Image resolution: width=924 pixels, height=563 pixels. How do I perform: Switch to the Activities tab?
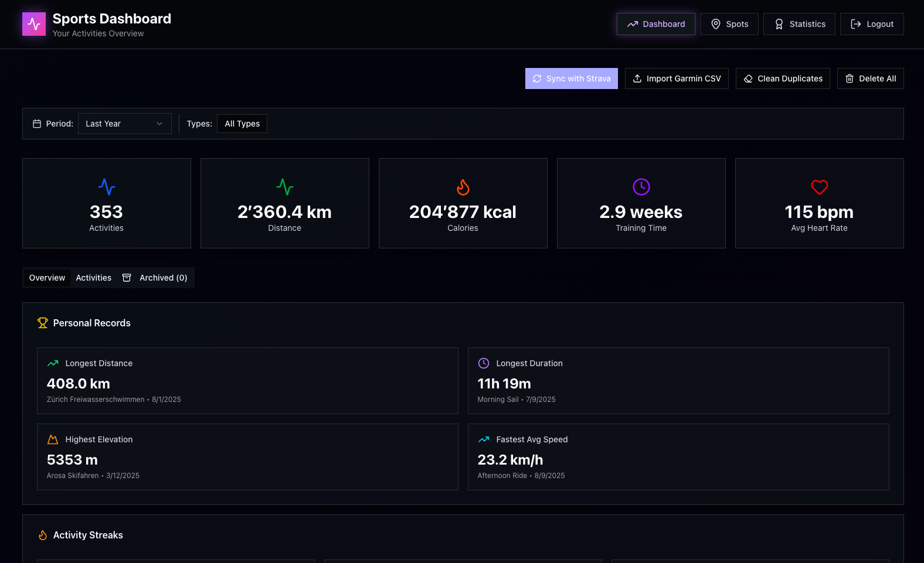[x=93, y=278]
